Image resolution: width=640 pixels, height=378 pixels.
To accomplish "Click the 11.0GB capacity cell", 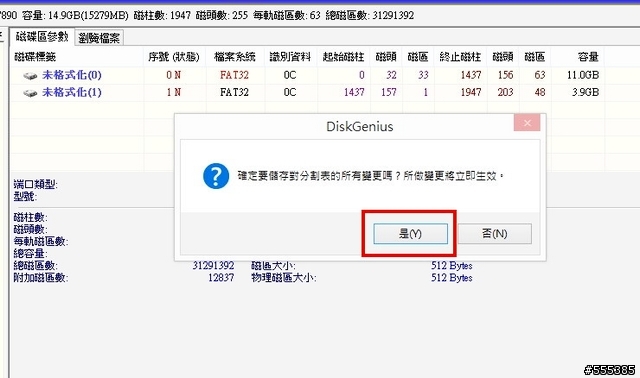I will 583,75.
